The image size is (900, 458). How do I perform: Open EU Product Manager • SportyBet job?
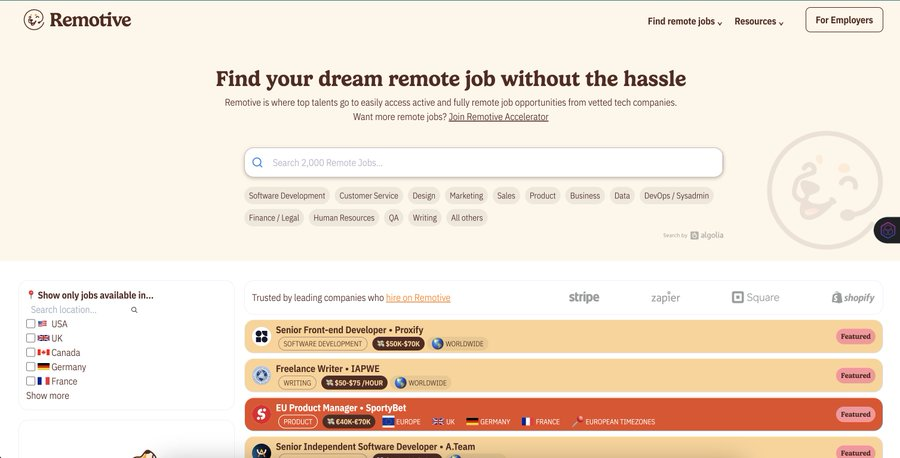[563, 414]
